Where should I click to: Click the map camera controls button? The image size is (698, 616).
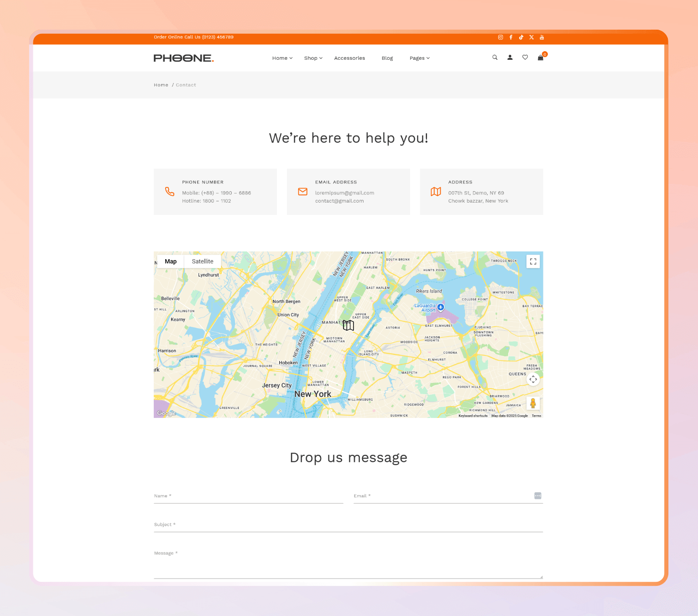[533, 379]
